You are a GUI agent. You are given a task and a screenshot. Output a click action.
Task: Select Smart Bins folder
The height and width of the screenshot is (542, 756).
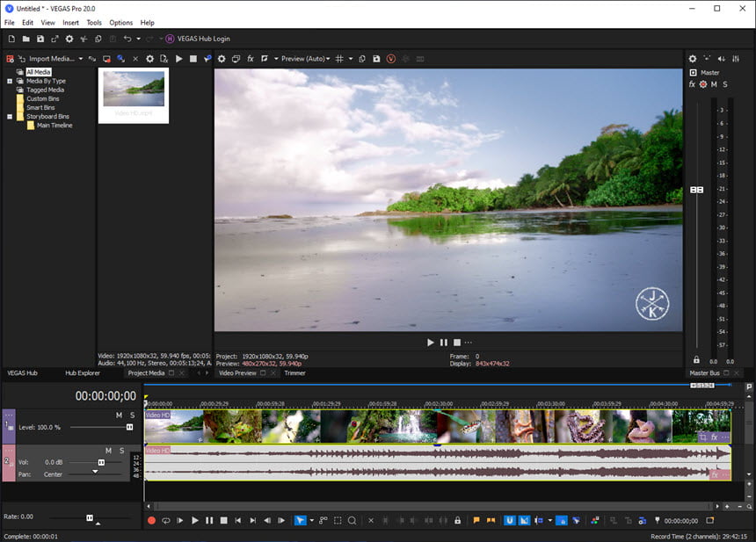(x=40, y=107)
